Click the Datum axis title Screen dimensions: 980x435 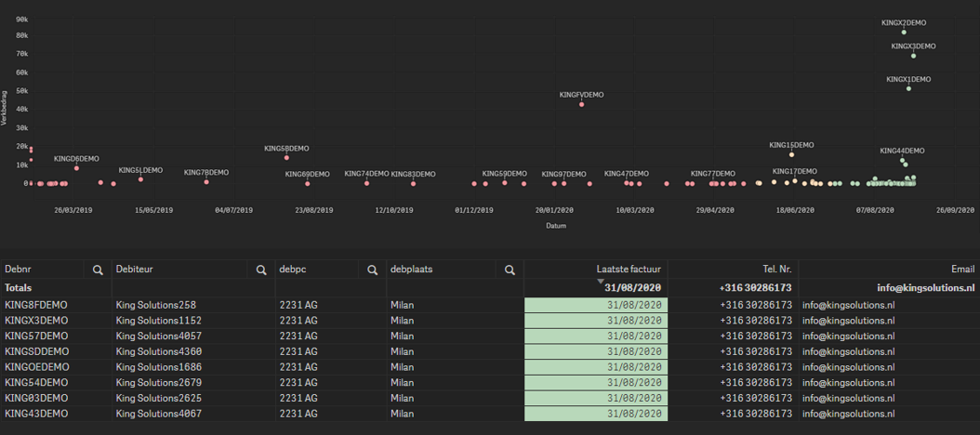pos(556,226)
